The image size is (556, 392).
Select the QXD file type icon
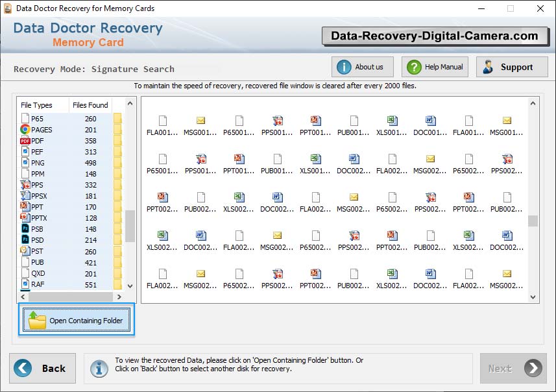[25, 273]
